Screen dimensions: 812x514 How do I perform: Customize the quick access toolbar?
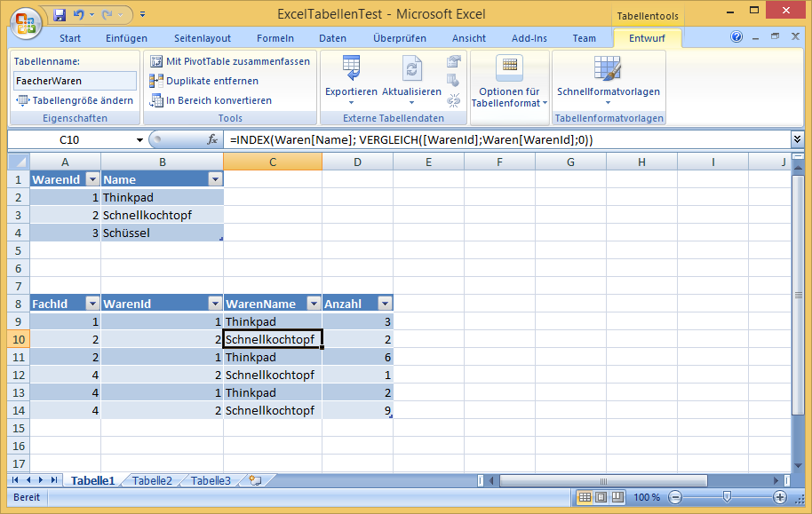[x=142, y=14]
